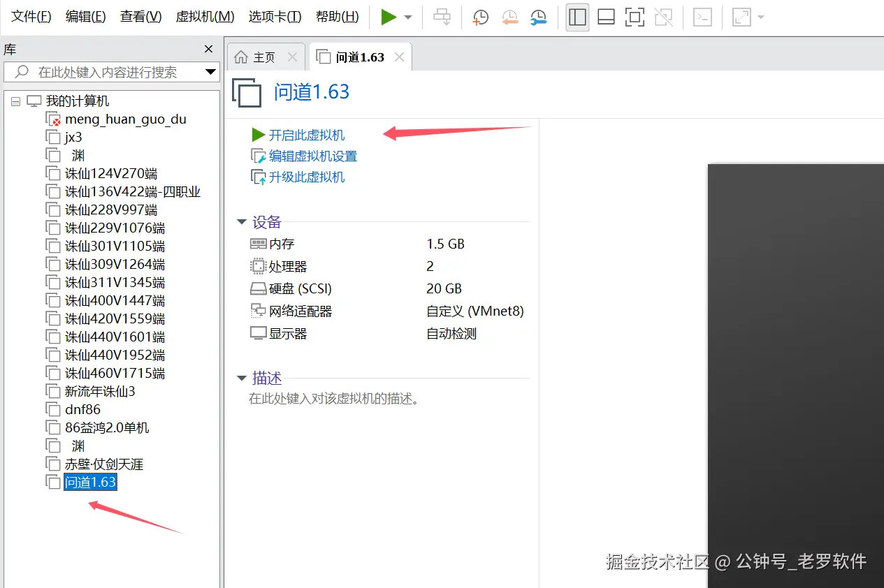The image size is (884, 588).
Task: Select 诛仙301V1105端 in library
Action: [x=115, y=247]
